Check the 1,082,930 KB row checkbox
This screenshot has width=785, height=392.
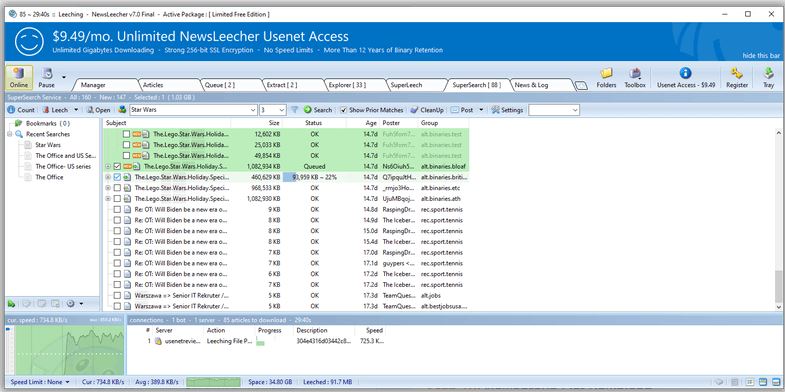[x=117, y=199]
